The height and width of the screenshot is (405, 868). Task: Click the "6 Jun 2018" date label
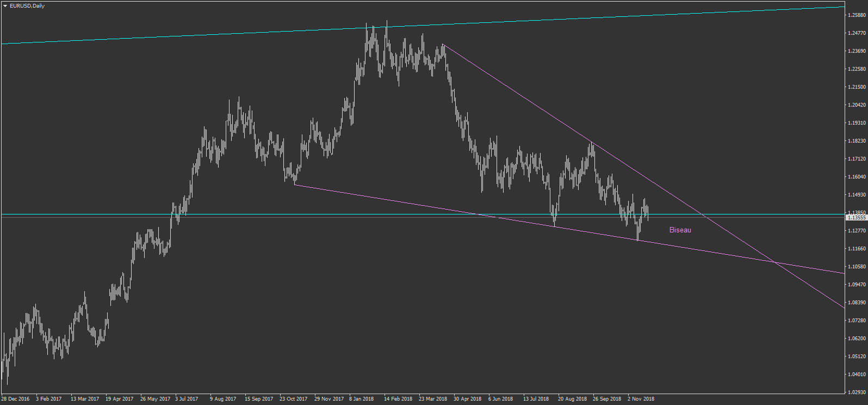[x=501, y=399]
